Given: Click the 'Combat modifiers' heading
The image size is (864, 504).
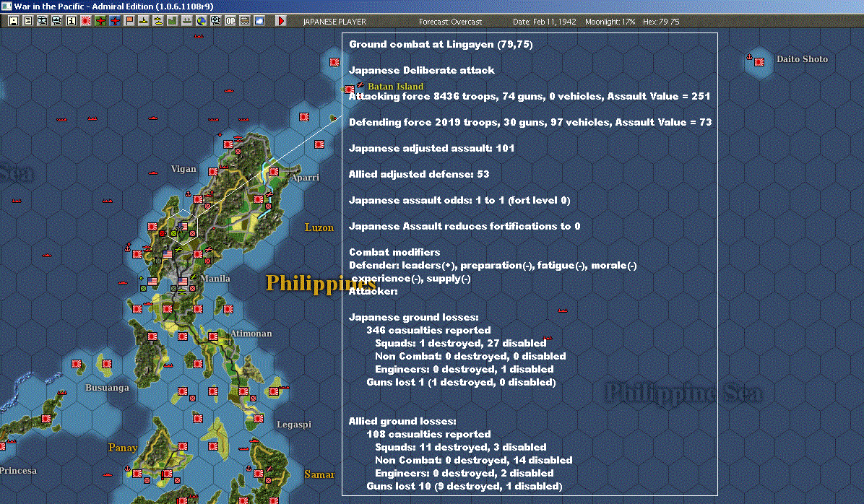Looking at the screenshot, I should (394, 252).
